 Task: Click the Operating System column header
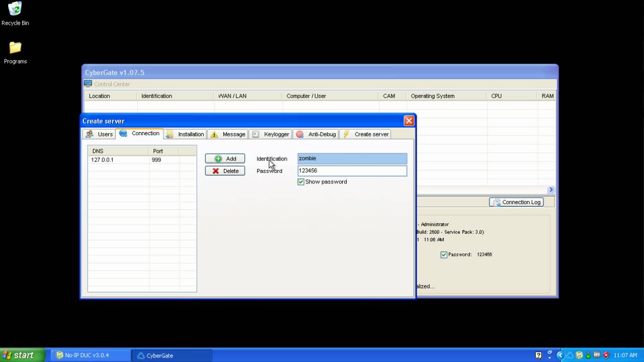point(446,96)
